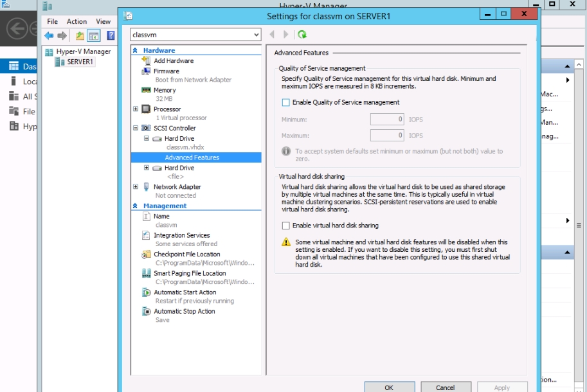The image size is (587, 392).
Task: Enable virtual hard disk sharing checkbox
Action: (x=285, y=226)
